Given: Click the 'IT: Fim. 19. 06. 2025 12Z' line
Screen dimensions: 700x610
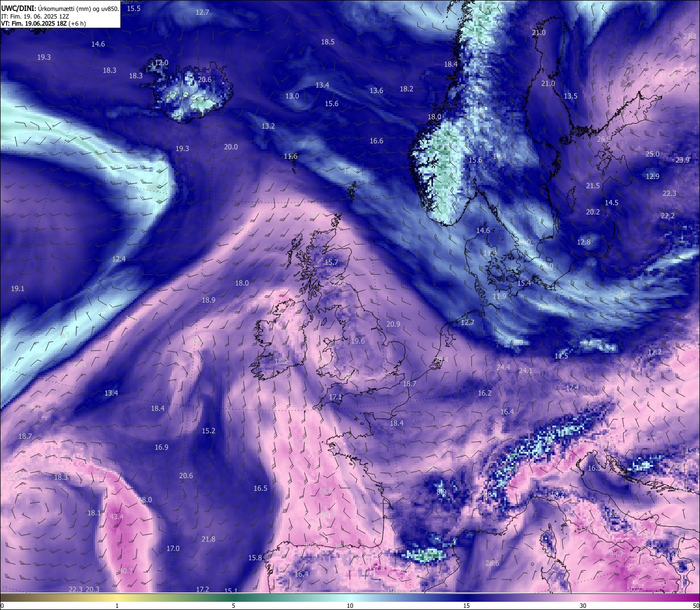Looking at the screenshot, I should pyautogui.click(x=35, y=16).
